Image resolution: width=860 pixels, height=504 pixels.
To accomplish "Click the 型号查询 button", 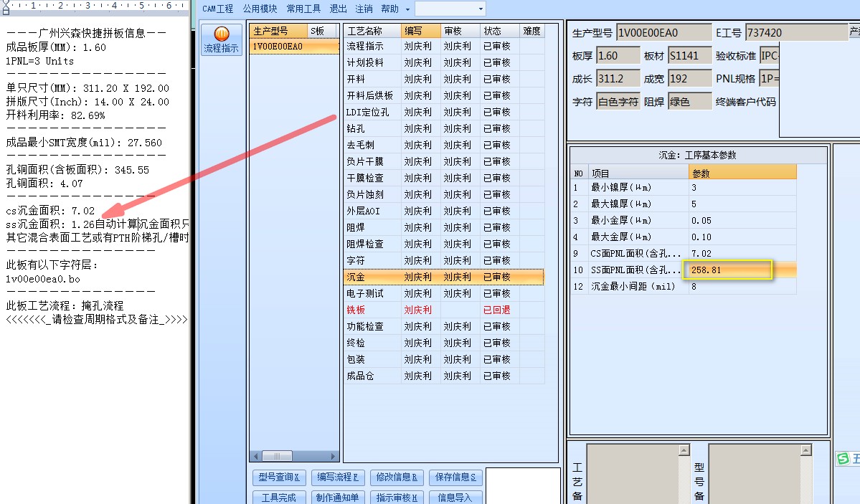I will pyautogui.click(x=278, y=477).
